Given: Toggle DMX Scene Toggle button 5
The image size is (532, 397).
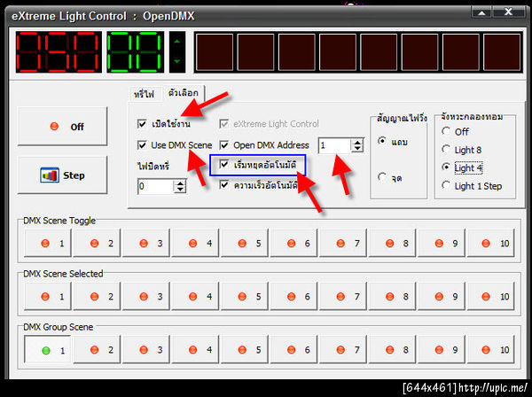Looking at the screenshot, I should coord(245,243).
